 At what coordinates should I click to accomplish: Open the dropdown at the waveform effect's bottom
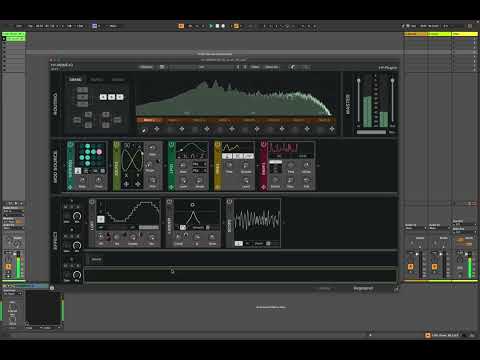click(x=262, y=243)
